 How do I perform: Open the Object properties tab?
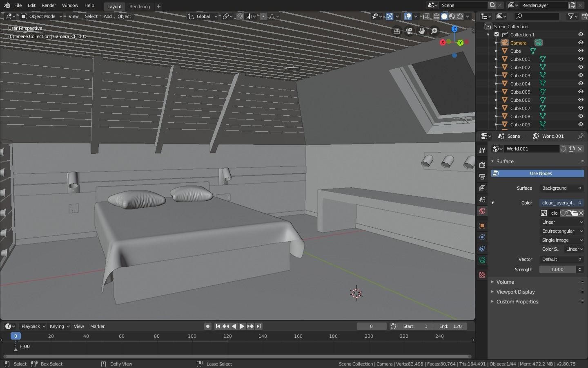482,226
